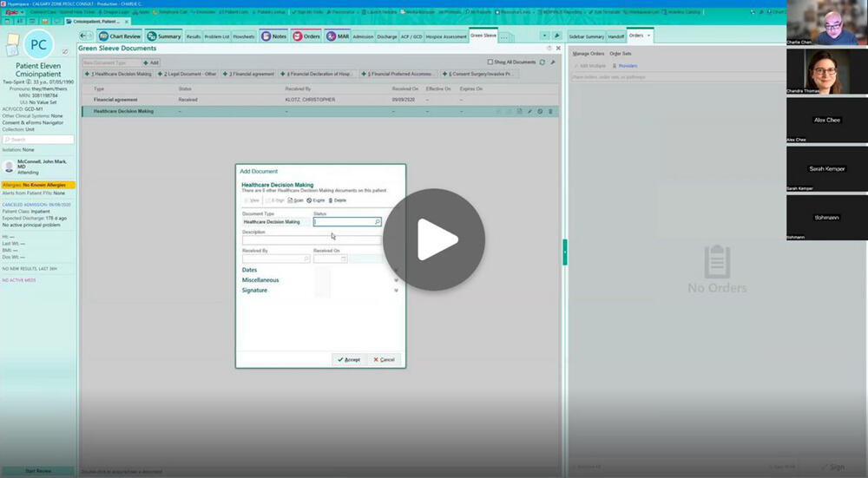This screenshot has width=868, height=478.
Task: Select the Financial agreement document row
Action: (x=320, y=100)
